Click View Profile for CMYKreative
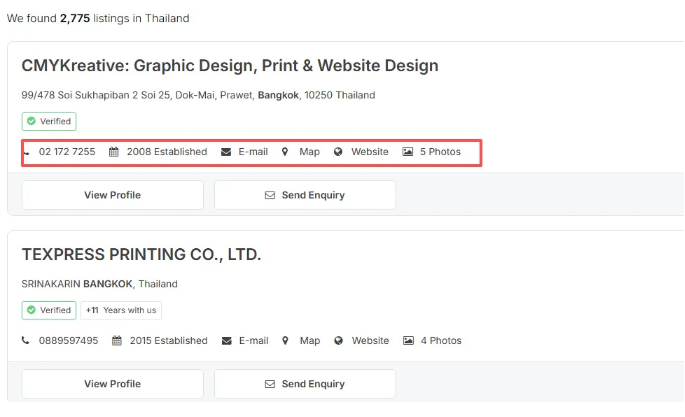Screen dimensions: 685x417 pyautogui.click(x=112, y=195)
